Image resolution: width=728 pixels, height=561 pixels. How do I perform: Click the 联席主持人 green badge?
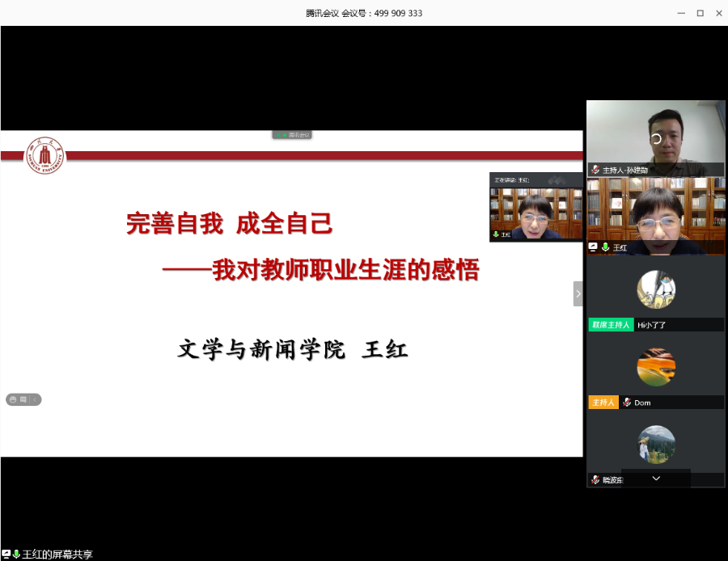611,325
